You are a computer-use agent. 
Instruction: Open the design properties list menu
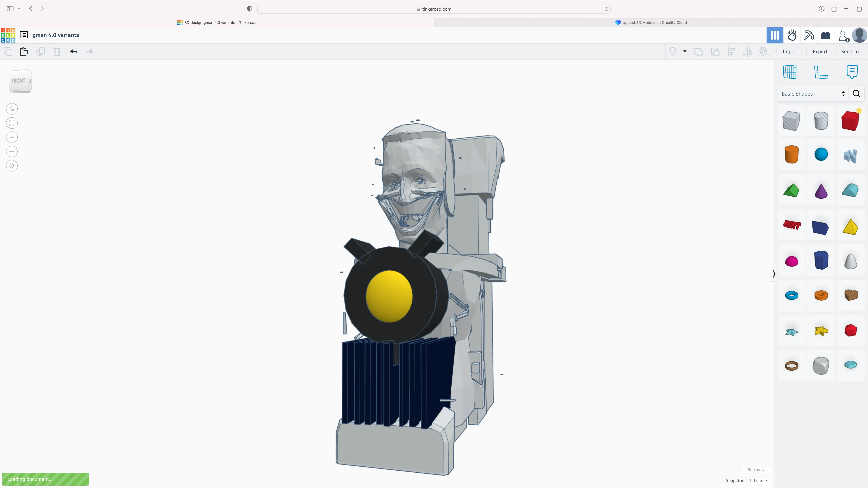pos(24,35)
